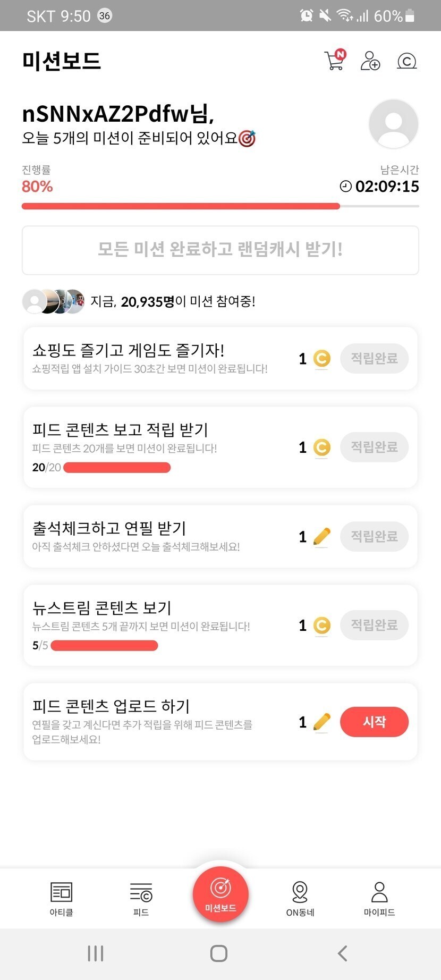Select the 미션보드 center tab
The height and width of the screenshot is (980, 441).
(x=220, y=894)
